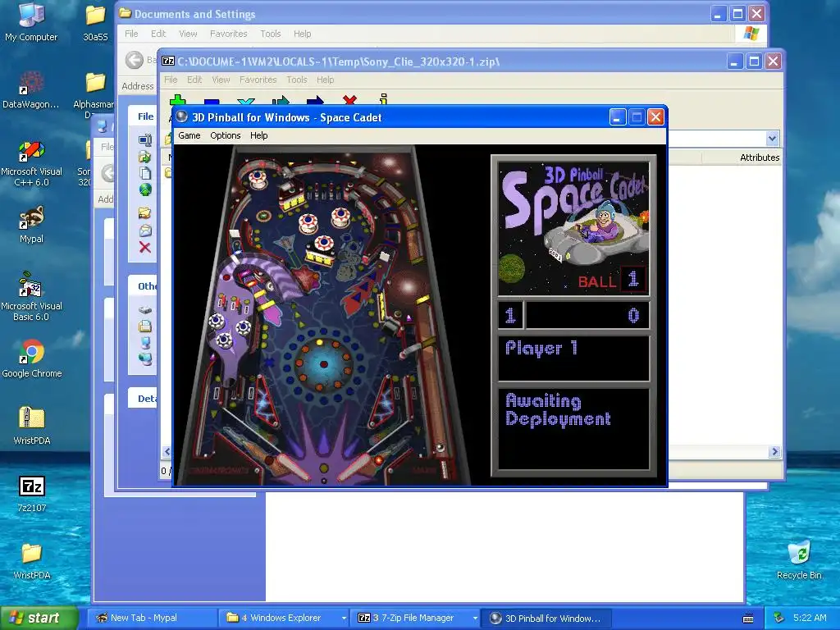Open the File menu in 7-Zip window
This screenshot has height=630, width=840.
[x=171, y=80]
